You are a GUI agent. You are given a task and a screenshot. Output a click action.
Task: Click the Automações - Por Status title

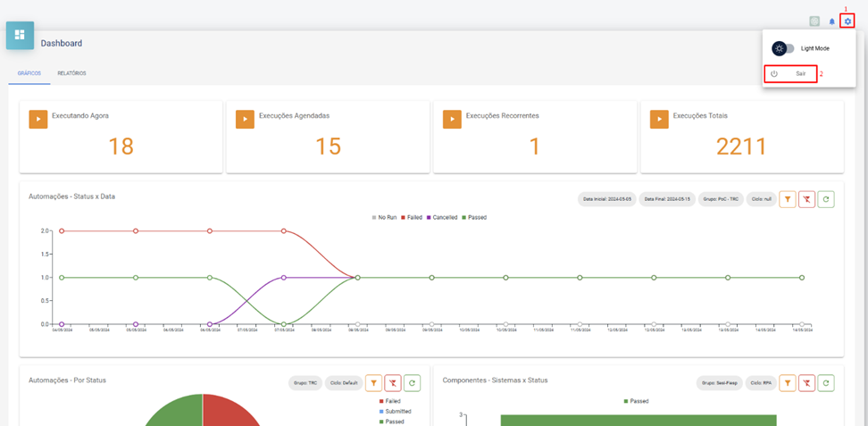tap(68, 380)
